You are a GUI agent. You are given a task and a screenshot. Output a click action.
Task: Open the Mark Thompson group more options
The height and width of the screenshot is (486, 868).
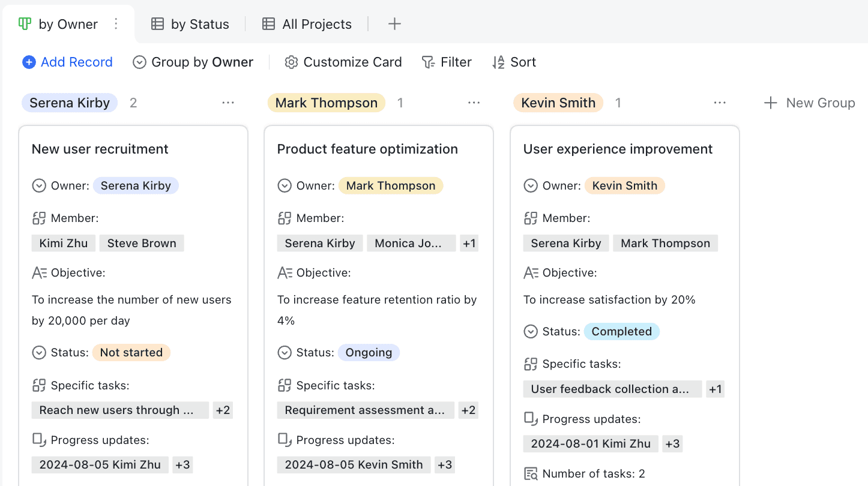click(474, 103)
